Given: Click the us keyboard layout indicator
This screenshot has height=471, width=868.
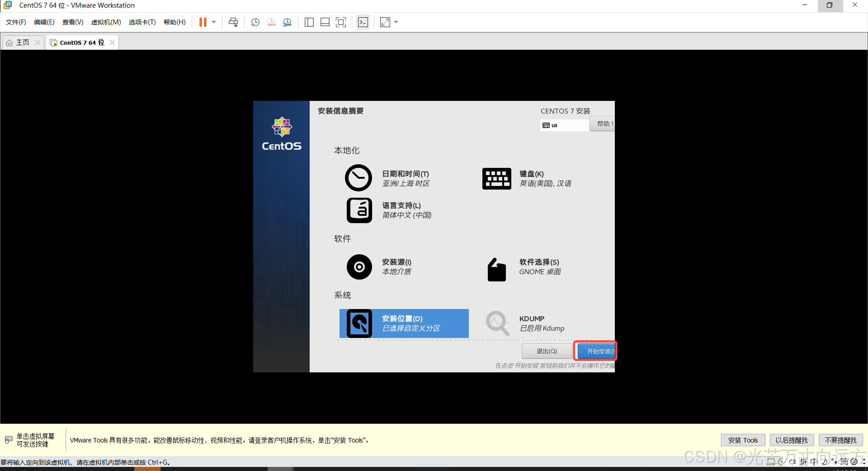Looking at the screenshot, I should tap(565, 125).
